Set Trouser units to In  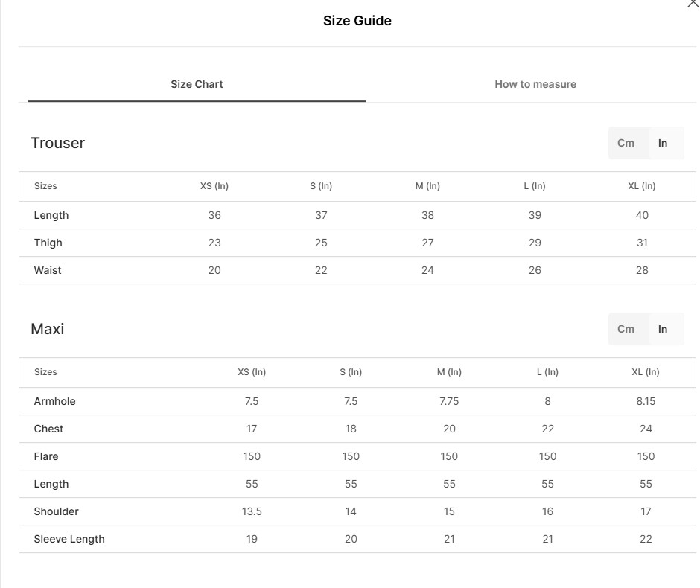pyautogui.click(x=663, y=143)
